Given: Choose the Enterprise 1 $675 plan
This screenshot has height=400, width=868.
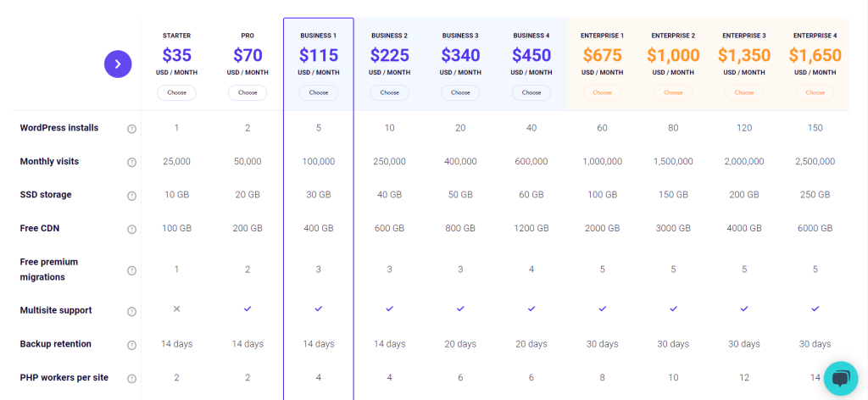Looking at the screenshot, I should tap(603, 93).
